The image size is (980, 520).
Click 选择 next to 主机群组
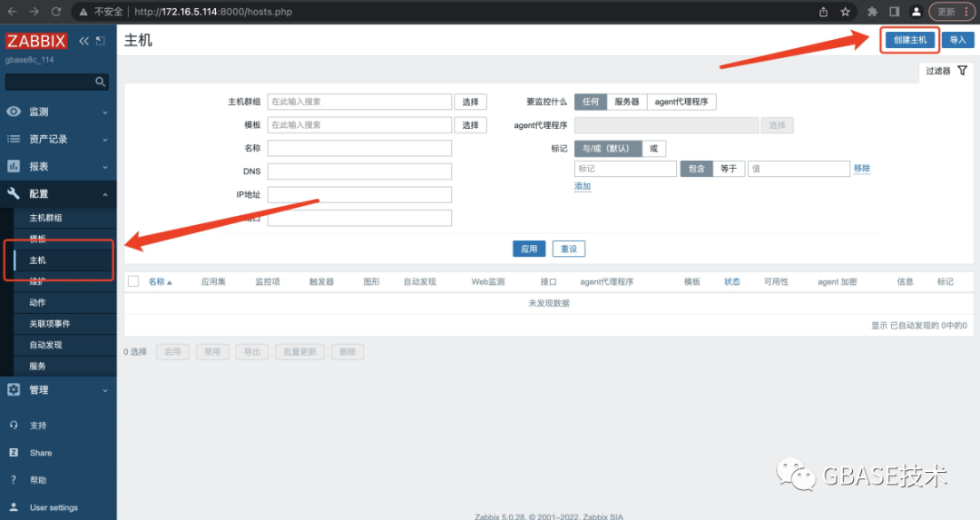tap(471, 102)
